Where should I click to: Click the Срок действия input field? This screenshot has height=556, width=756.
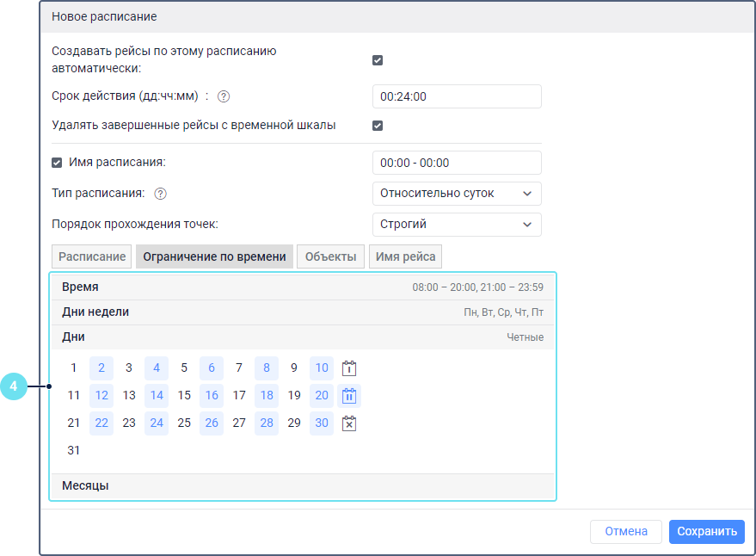click(457, 96)
